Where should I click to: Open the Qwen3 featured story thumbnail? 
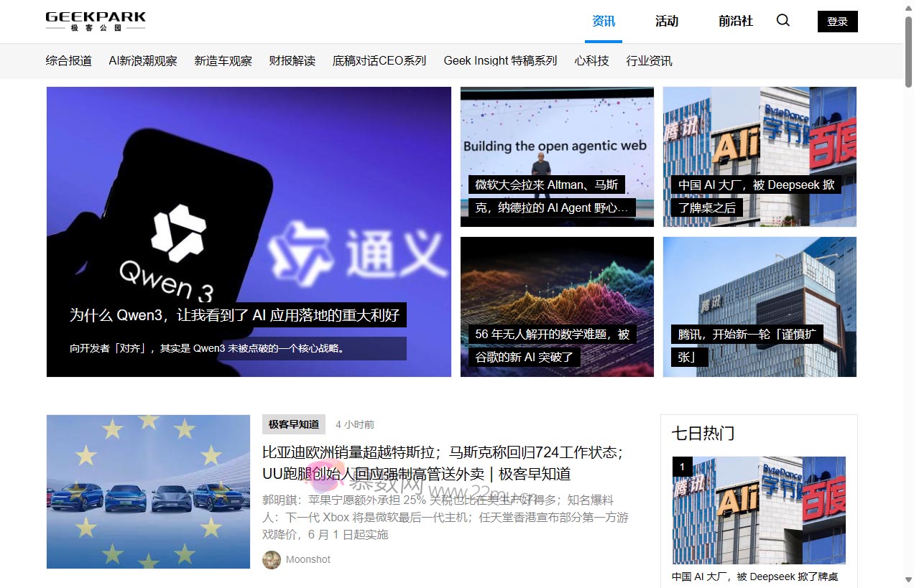click(249, 231)
